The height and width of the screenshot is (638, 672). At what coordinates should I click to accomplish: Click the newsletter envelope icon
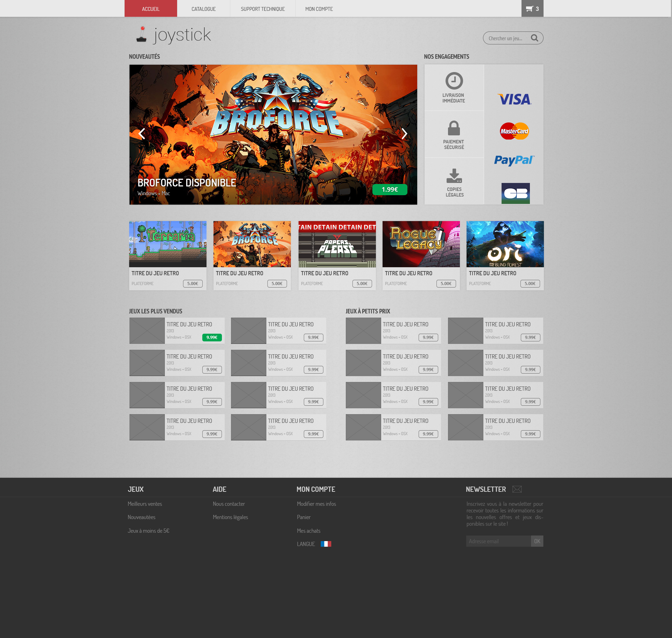point(517,489)
